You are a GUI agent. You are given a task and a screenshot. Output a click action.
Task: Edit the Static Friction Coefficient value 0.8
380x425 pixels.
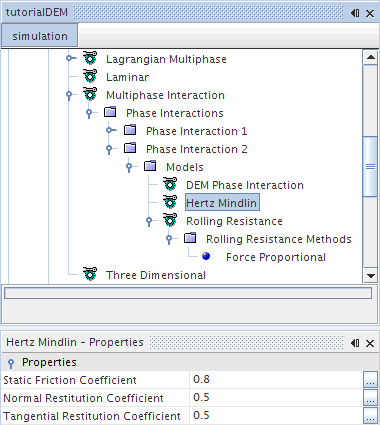tap(276, 380)
